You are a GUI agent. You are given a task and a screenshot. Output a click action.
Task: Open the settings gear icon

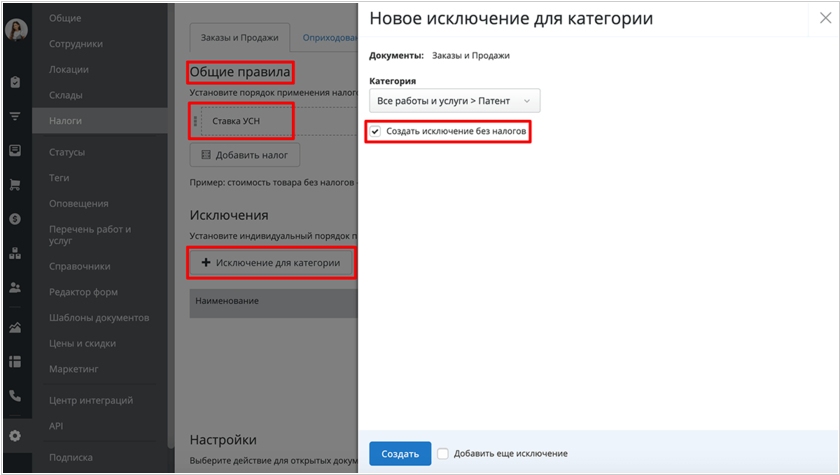(x=15, y=436)
